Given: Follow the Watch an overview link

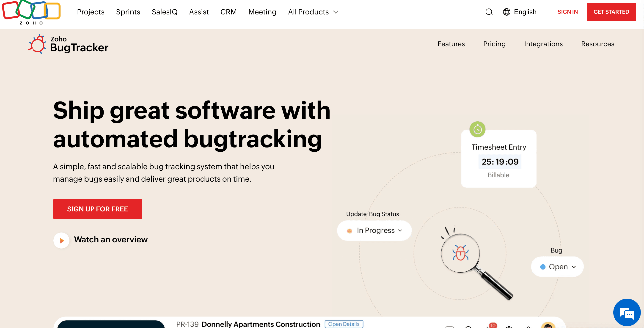Looking at the screenshot, I should coord(111,240).
